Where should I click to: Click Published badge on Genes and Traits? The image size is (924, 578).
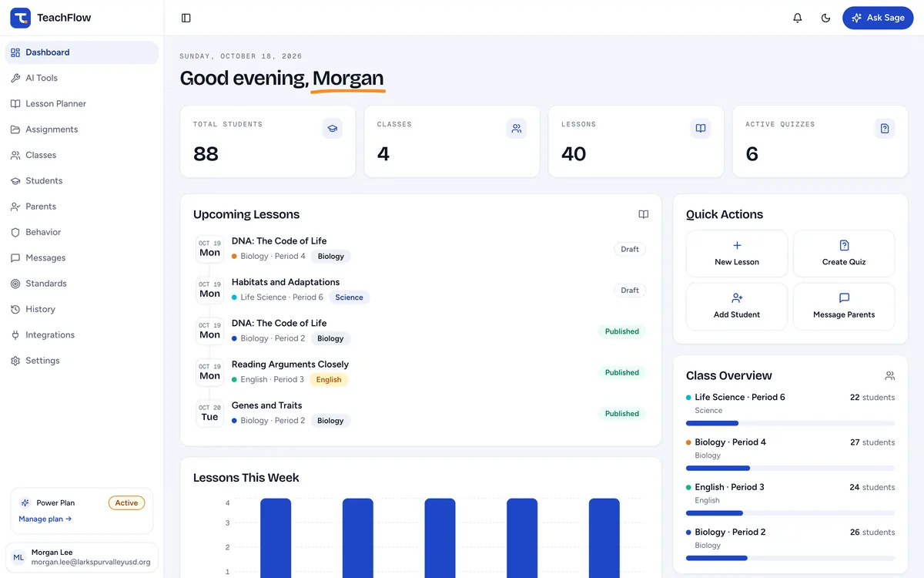[x=622, y=414]
